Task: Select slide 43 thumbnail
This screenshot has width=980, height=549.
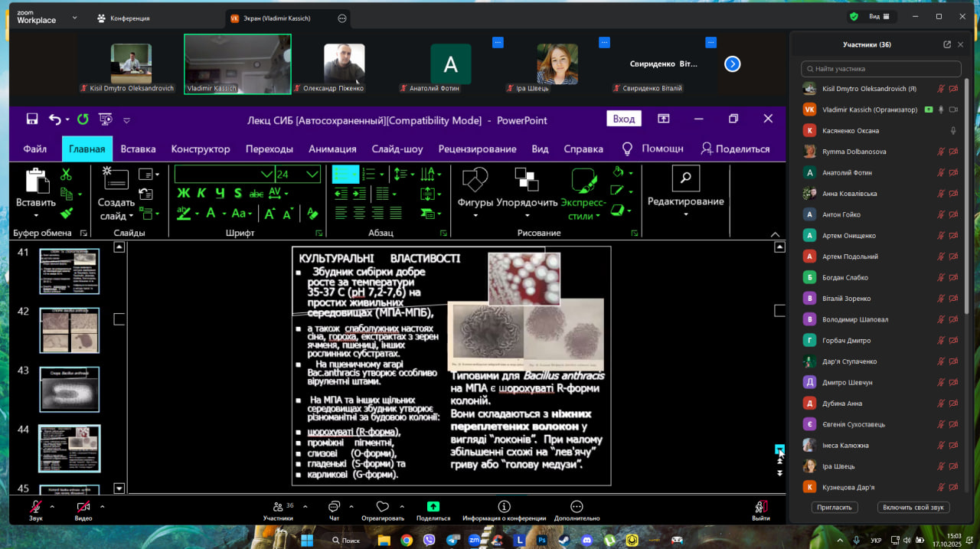Action: [x=69, y=389]
